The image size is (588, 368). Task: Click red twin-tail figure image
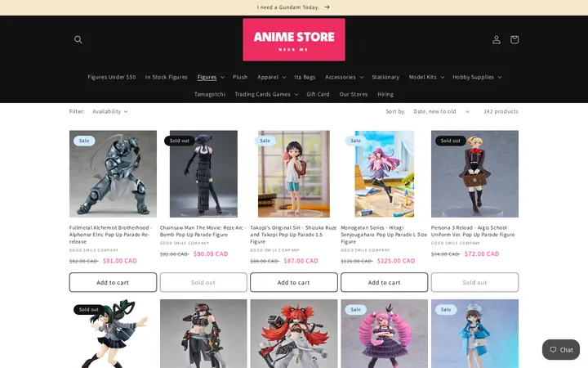pyautogui.click(x=294, y=334)
